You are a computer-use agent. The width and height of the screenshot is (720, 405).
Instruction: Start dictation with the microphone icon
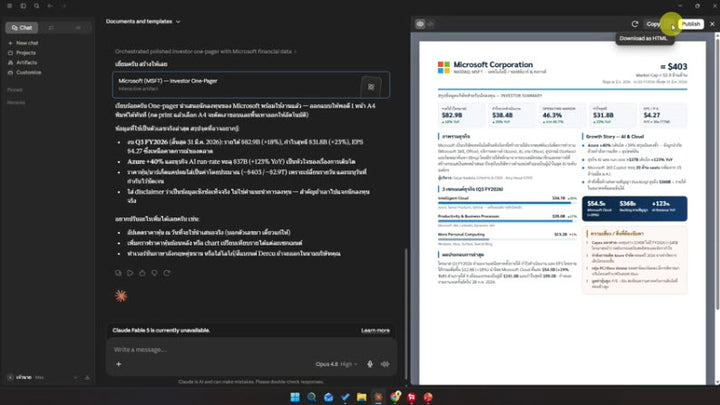pyautogui.click(x=370, y=364)
